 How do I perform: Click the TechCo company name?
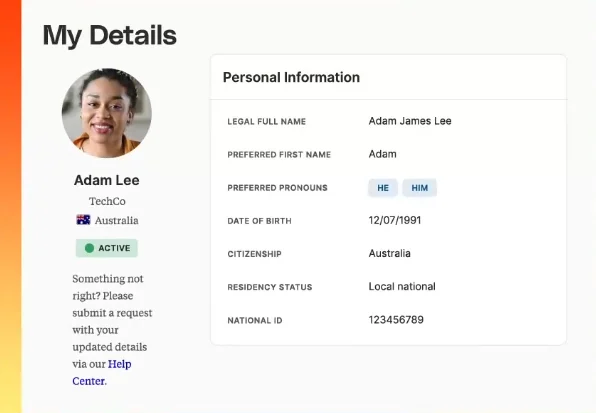coord(107,201)
